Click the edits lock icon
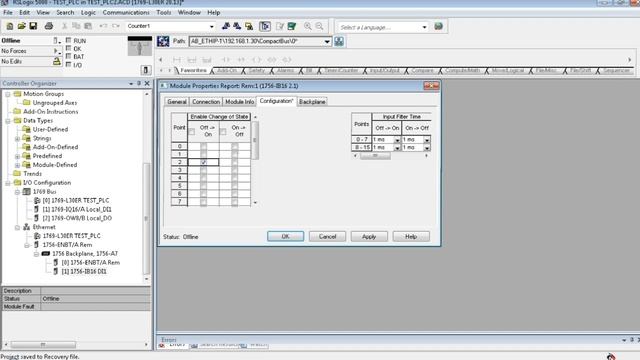This screenshot has height=360, width=640. (57, 62)
